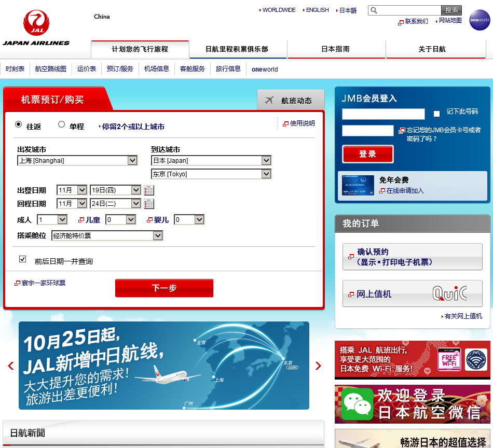Open 搭乘舱位 cabin class dropdown

[x=107, y=235]
